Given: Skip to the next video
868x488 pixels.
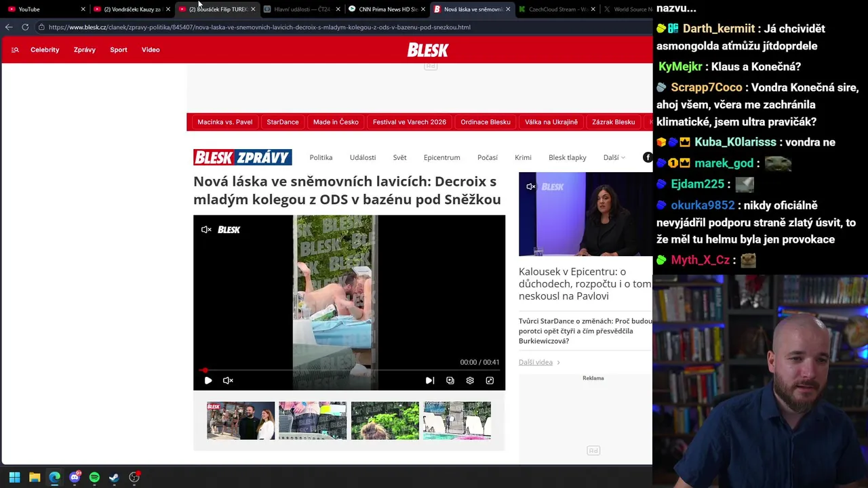Looking at the screenshot, I should click(x=430, y=380).
